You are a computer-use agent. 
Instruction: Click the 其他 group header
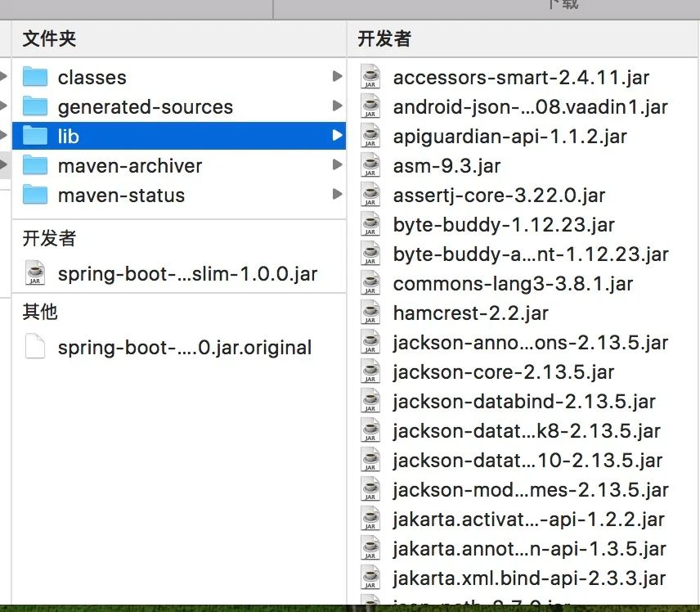(40, 312)
